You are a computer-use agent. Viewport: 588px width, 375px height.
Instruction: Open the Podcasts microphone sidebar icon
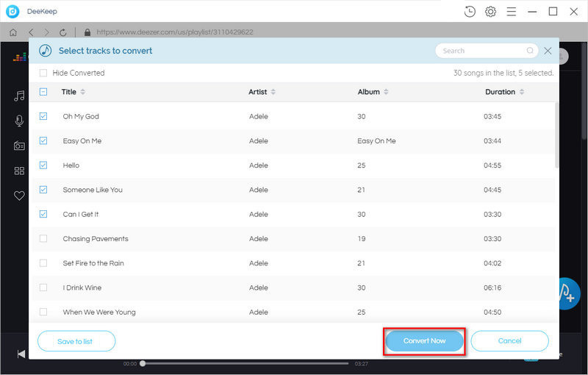point(19,121)
